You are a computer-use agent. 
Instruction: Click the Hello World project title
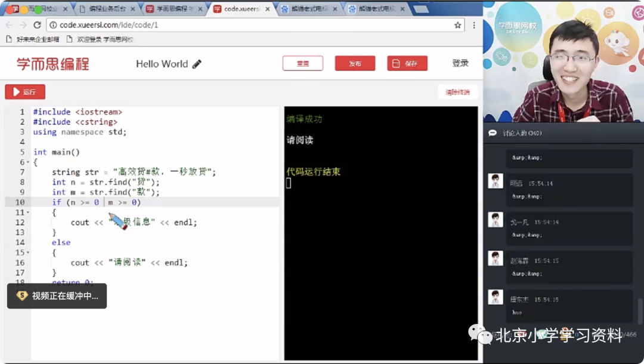(162, 64)
